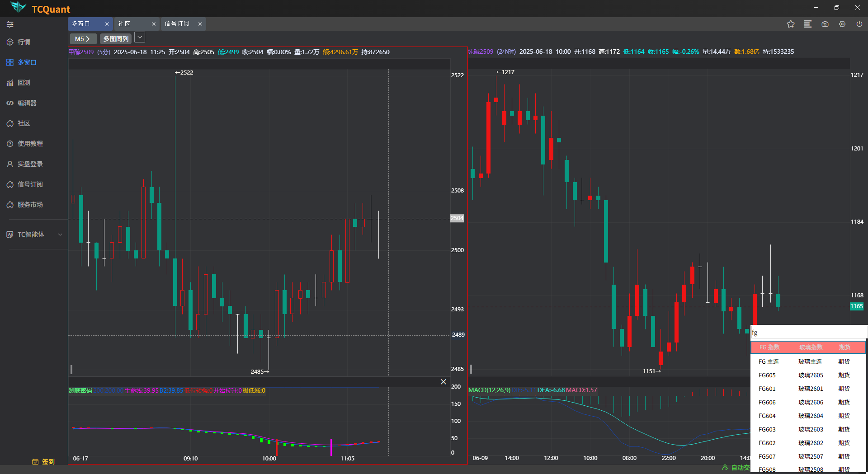The width and height of the screenshot is (868, 474).
Task: Open 行情 market quotes in sidebar
Action: click(24, 42)
